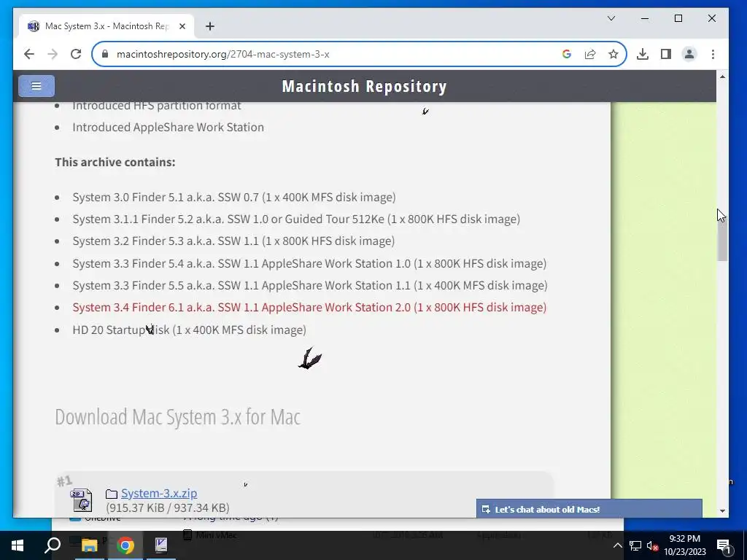The width and height of the screenshot is (747, 560).
Task: Click the muted volume tray icon
Action: pos(653,545)
